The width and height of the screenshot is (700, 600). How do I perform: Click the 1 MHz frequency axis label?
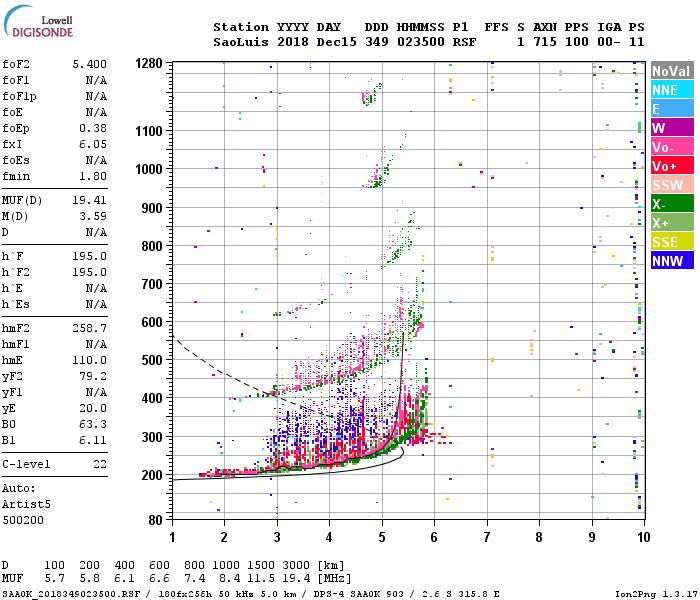[x=172, y=537]
